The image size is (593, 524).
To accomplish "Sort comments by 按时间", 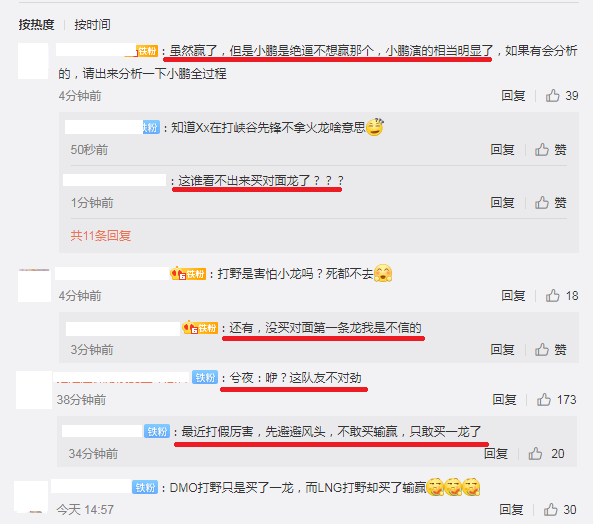I will click(x=92, y=25).
